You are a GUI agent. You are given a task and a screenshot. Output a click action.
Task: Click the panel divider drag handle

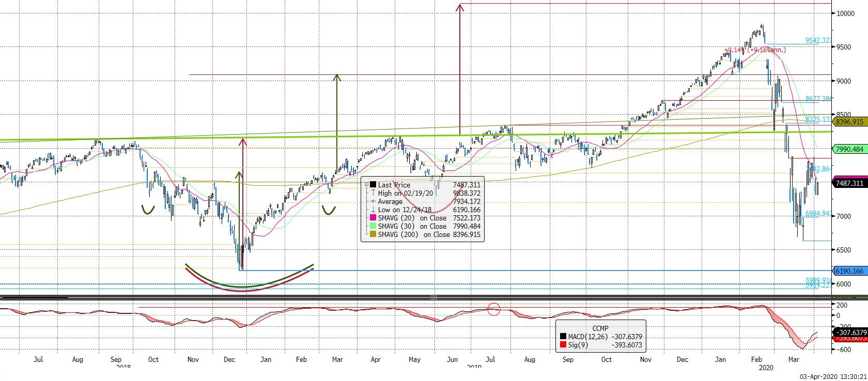click(x=434, y=297)
